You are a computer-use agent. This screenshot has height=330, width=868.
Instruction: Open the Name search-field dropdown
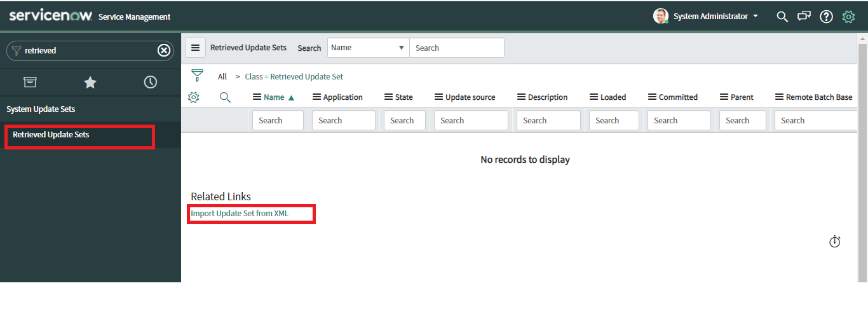click(369, 48)
